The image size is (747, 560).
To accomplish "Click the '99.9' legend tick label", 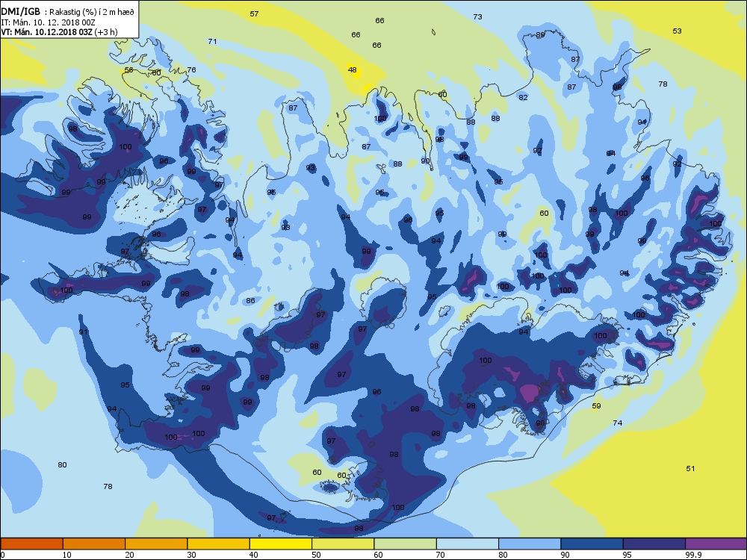I will tap(692, 555).
